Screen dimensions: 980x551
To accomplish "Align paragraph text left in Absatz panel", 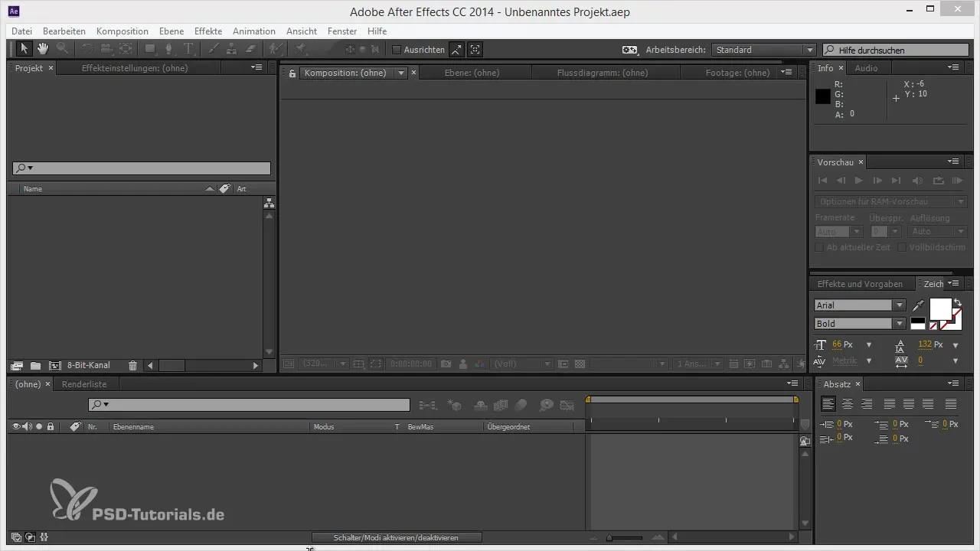I will coord(828,403).
